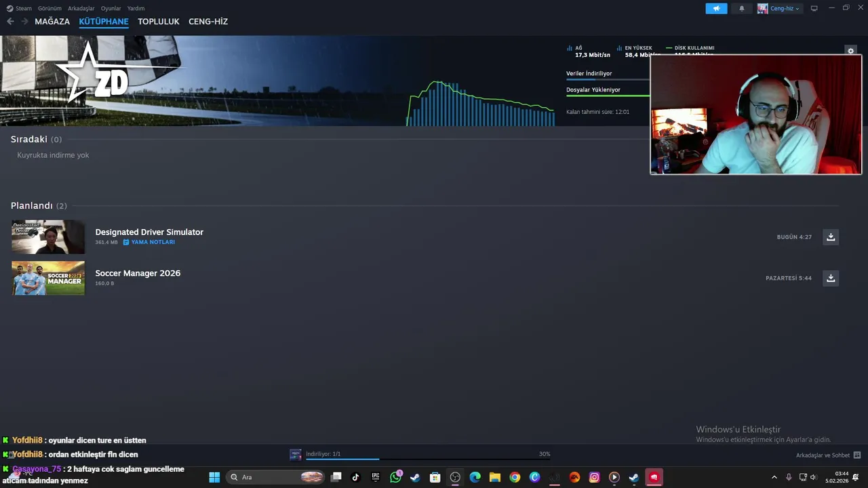Open Epic Games Launcher from taskbar
This screenshot has height=488, width=868.
(376, 477)
